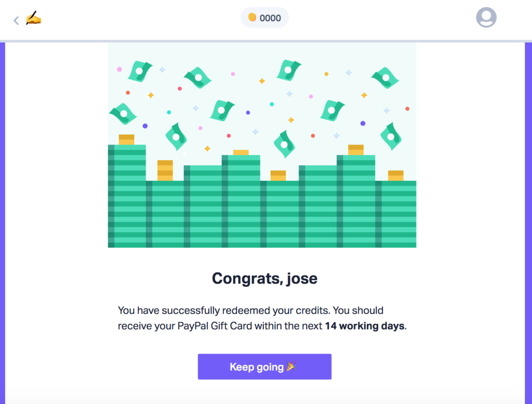Click the gold coin icon in balance pill
This screenshot has height=404, width=532.
click(252, 17)
